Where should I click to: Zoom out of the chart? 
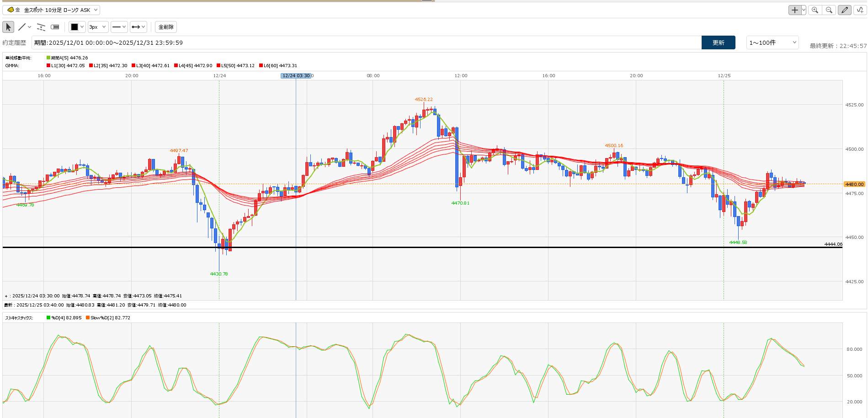coord(829,10)
